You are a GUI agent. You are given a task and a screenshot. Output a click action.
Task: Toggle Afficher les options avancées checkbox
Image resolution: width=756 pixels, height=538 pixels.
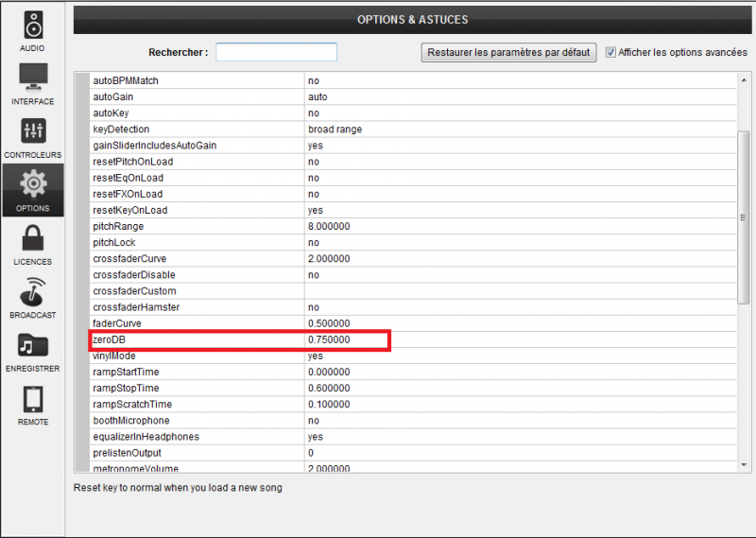tap(610, 52)
